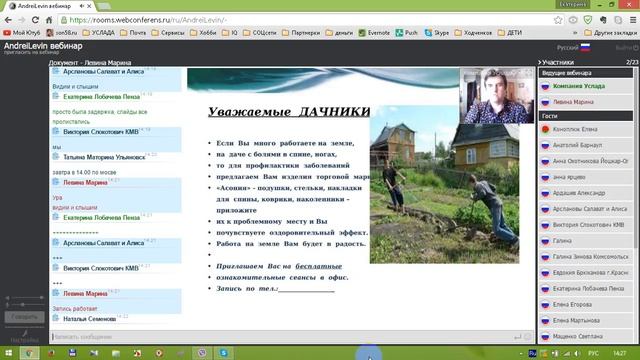Click the Выйти logout button
Viewport: 640px width, 360px height.
click(627, 48)
